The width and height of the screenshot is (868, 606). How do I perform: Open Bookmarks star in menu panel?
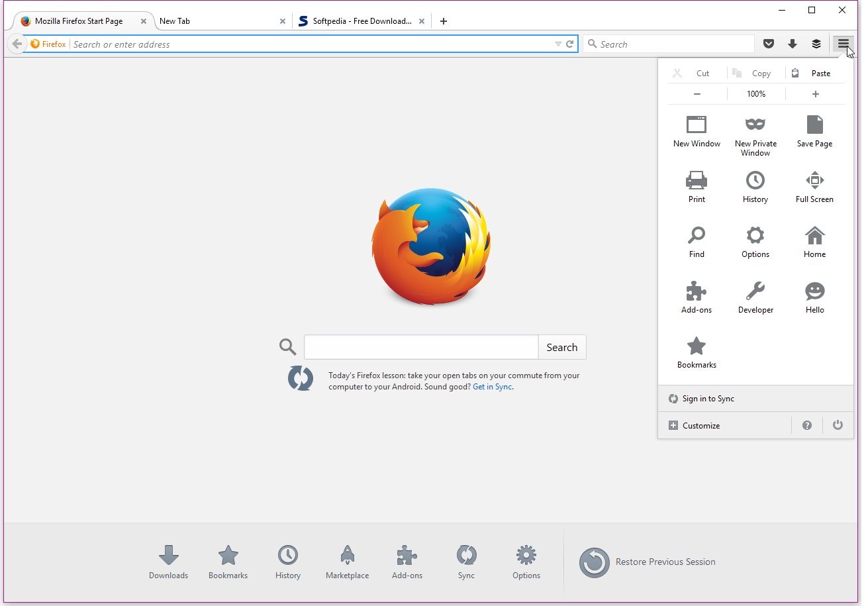coord(697,352)
